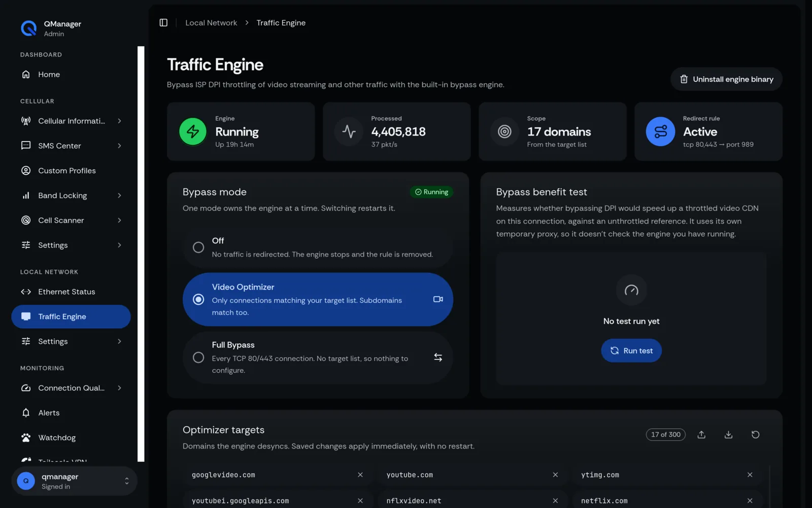
Task: Click the QManager logo icon
Action: (28, 28)
